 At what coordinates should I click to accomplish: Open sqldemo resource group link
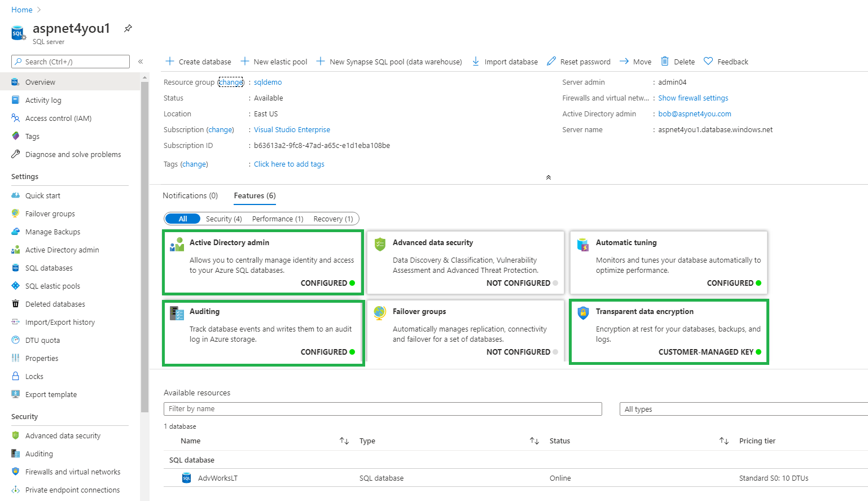[x=268, y=82]
